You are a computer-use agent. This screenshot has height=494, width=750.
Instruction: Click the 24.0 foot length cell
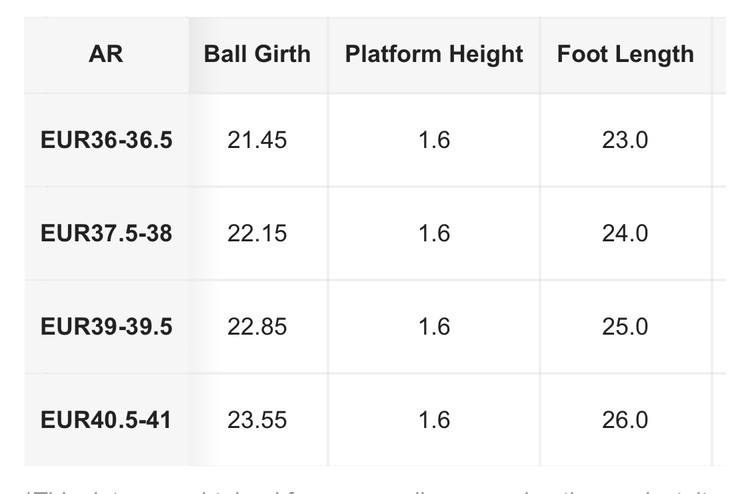(x=625, y=233)
